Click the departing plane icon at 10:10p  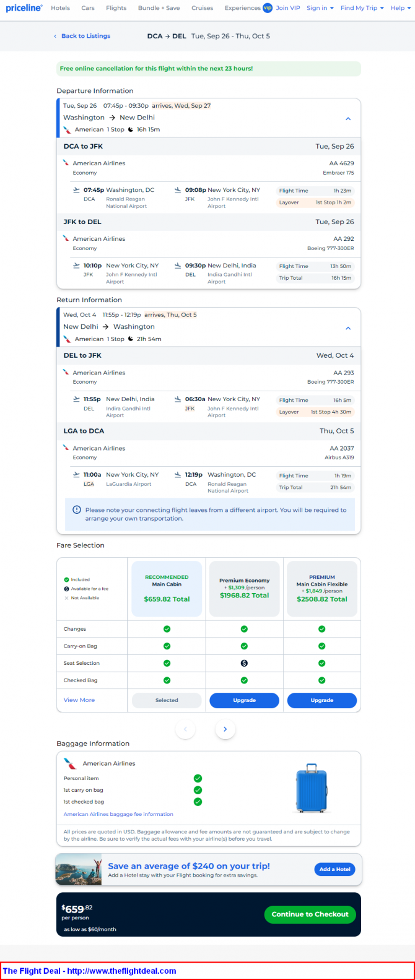[77, 266]
